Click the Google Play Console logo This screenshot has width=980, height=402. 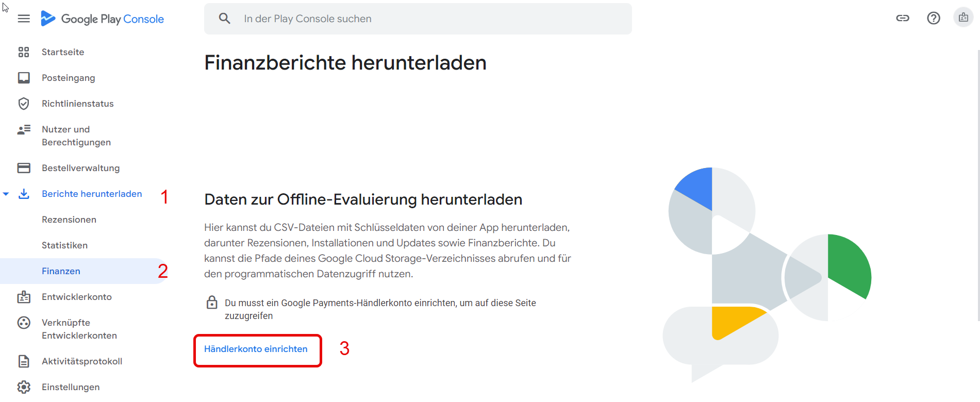click(102, 19)
